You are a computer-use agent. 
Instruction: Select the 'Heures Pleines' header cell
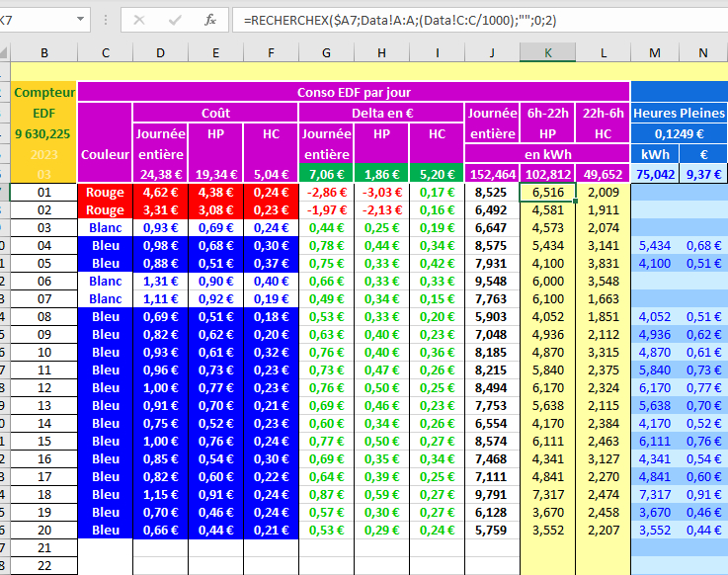pyautogui.click(x=679, y=113)
